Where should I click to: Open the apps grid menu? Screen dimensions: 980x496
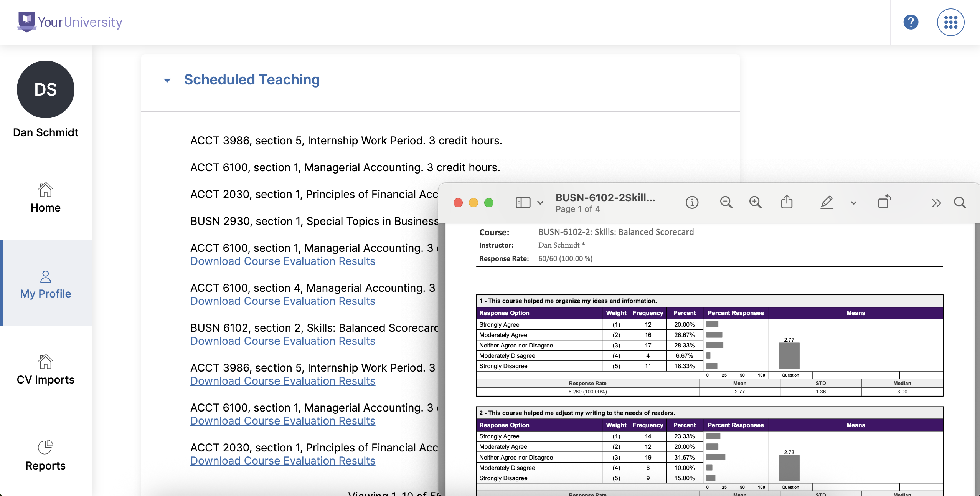point(950,22)
